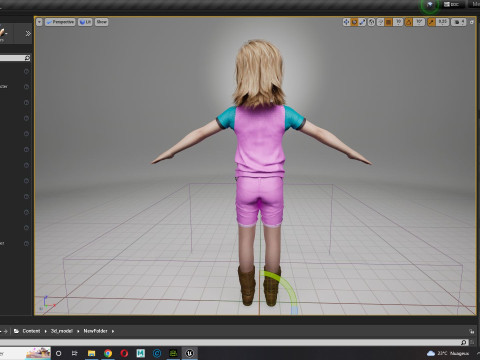The width and height of the screenshot is (480, 360).
Task: Toggle surface snapping icon
Action: point(380,22)
